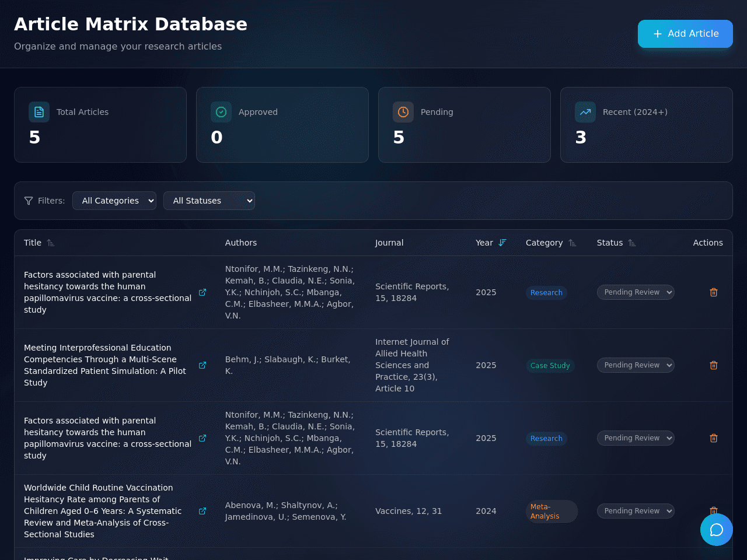The width and height of the screenshot is (747, 560).
Task: Click the Pending count card
Action: click(x=465, y=125)
